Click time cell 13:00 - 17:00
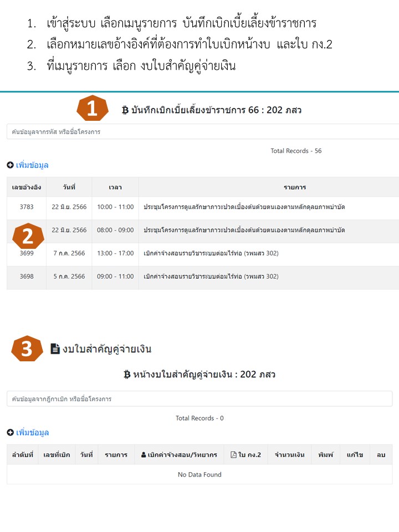This screenshot has height=532, width=399. point(115,253)
